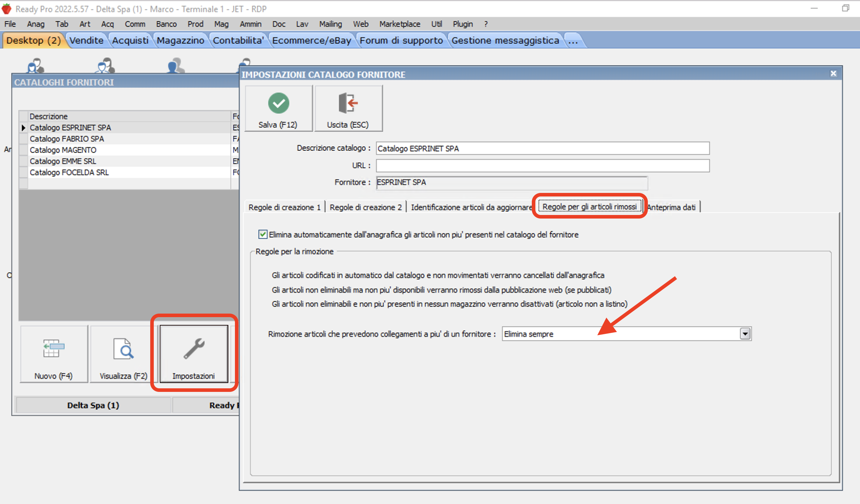Open the File menu

point(10,24)
